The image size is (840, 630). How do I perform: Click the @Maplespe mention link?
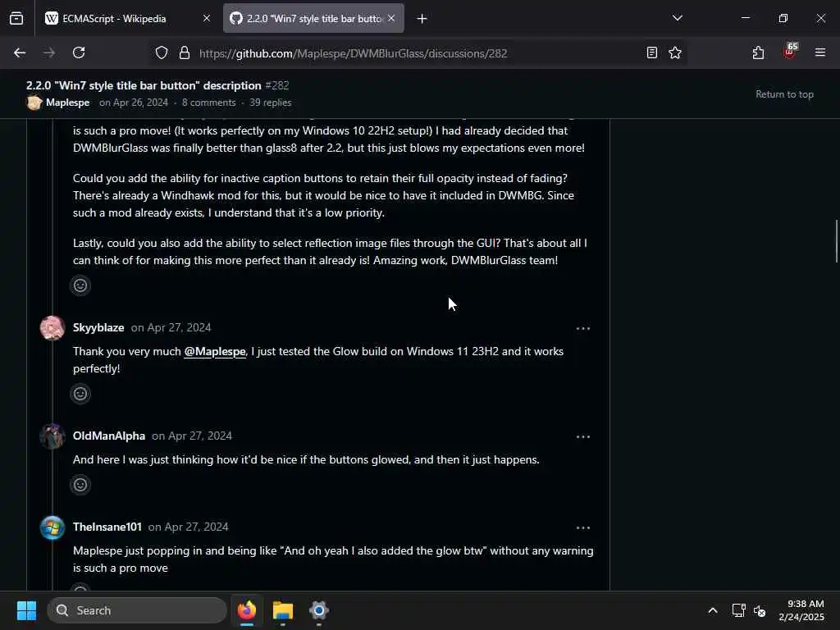(x=215, y=351)
